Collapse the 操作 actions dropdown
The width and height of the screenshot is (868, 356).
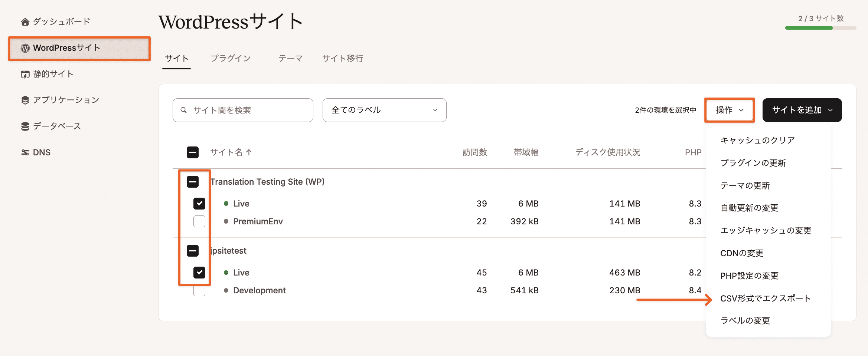pyautogui.click(x=730, y=110)
